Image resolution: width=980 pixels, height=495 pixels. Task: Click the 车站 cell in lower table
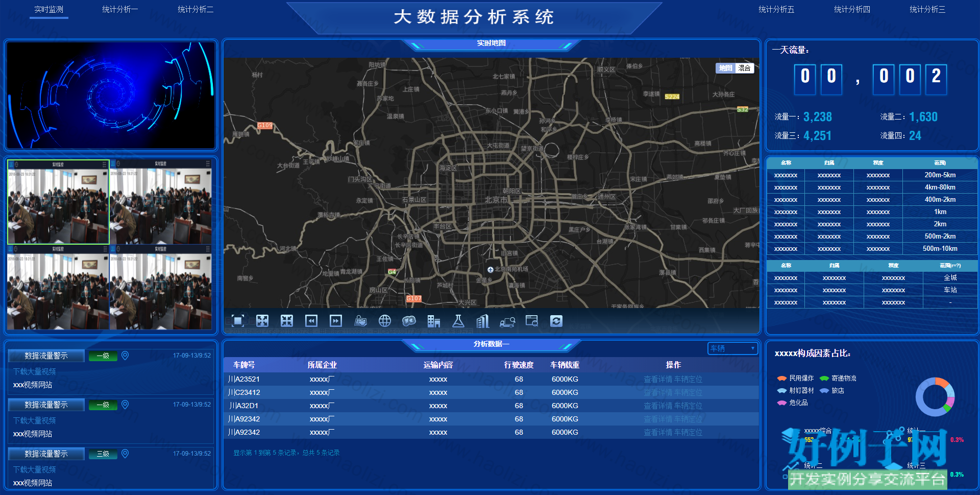(950, 290)
